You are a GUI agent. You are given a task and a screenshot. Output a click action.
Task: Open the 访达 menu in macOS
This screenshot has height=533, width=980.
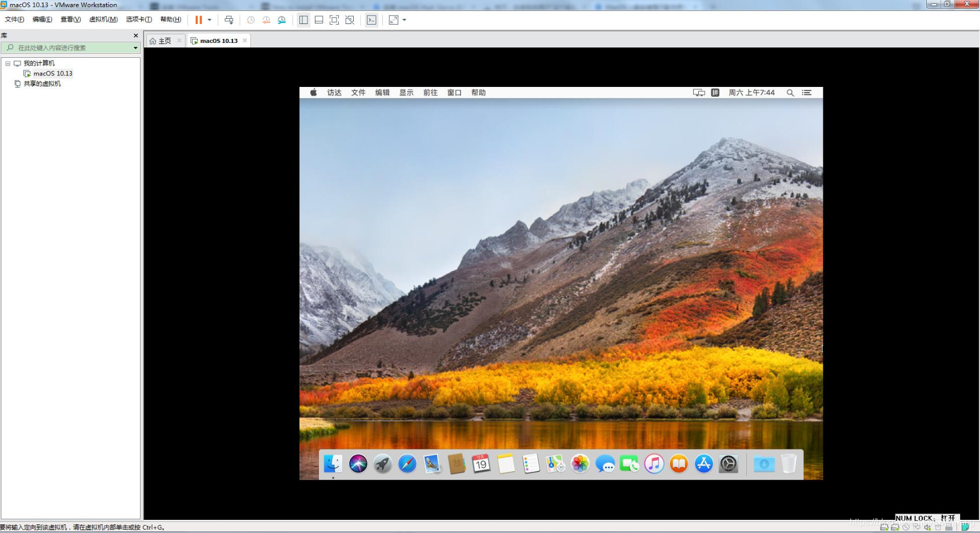(334, 93)
